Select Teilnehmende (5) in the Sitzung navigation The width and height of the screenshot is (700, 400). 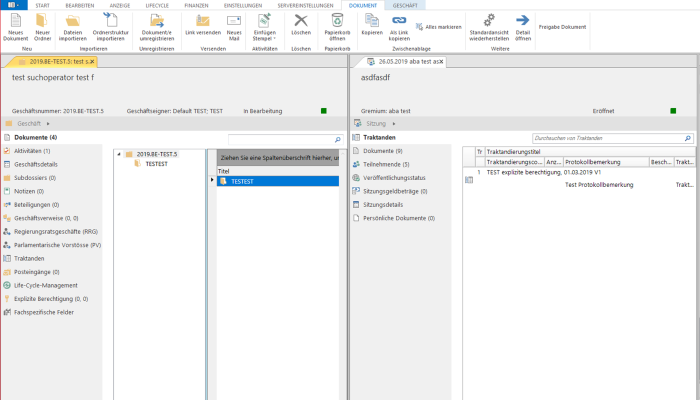(385, 164)
